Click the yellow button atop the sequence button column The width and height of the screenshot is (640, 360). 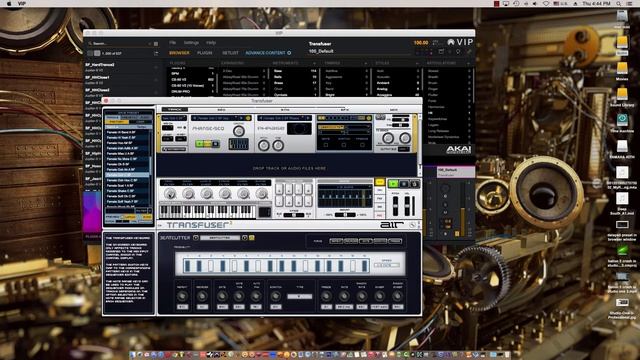click(380, 182)
